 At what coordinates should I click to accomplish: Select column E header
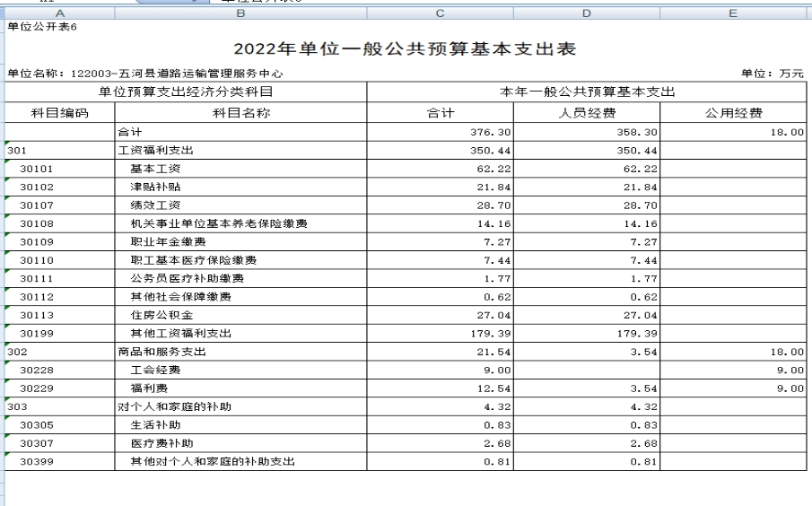click(733, 13)
